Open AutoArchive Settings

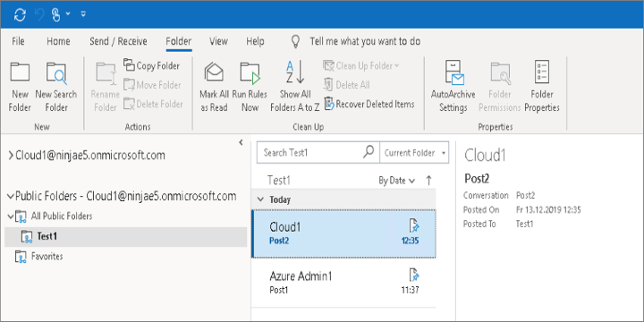coord(453,87)
